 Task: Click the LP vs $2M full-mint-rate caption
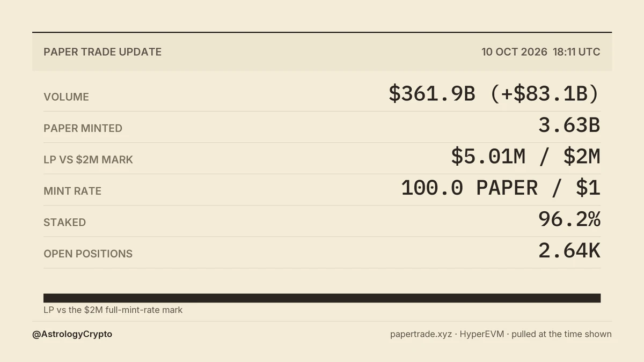tap(113, 310)
